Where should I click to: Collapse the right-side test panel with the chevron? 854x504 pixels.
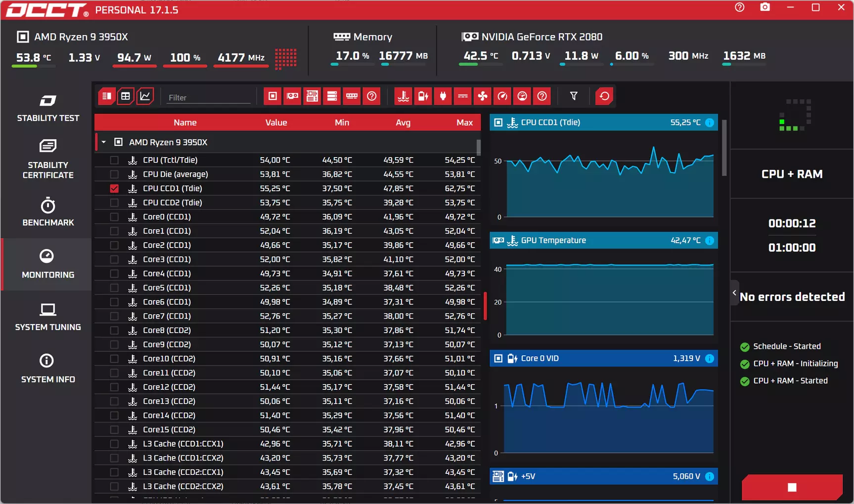coord(734,293)
